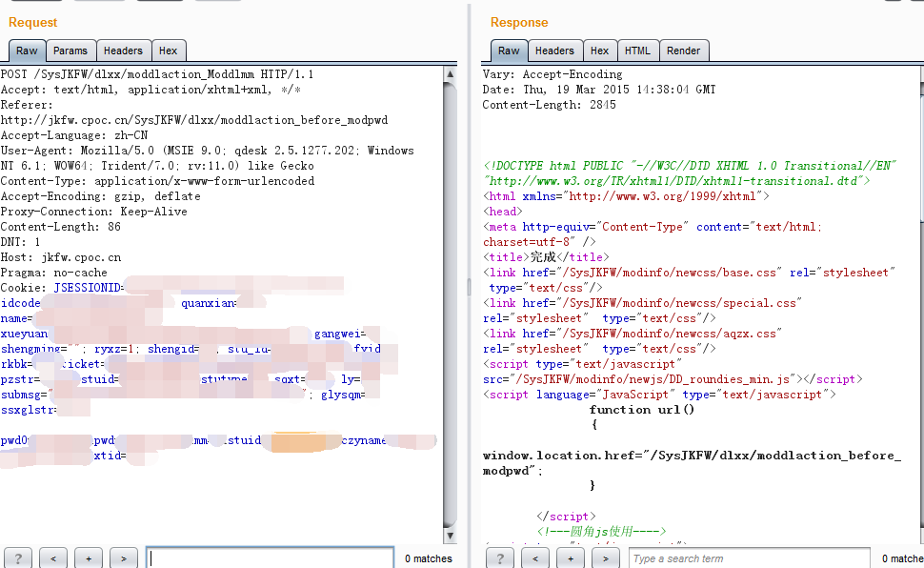Click the 'function url()' text in response
This screenshot has height=568, width=924.
[642, 410]
